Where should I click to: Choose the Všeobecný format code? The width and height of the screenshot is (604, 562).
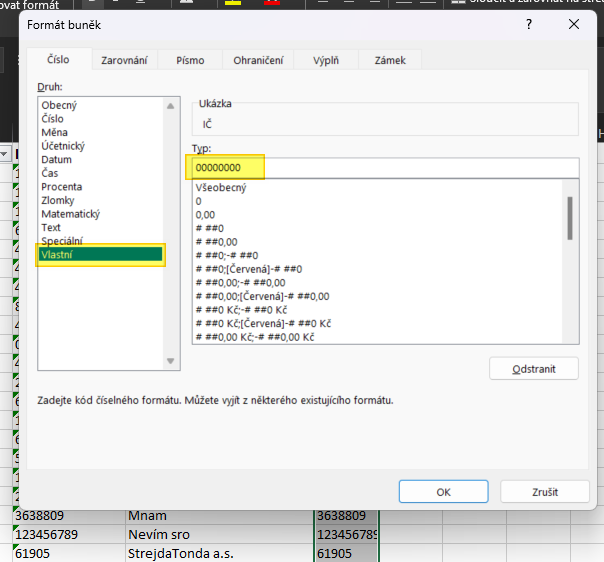coord(221,188)
